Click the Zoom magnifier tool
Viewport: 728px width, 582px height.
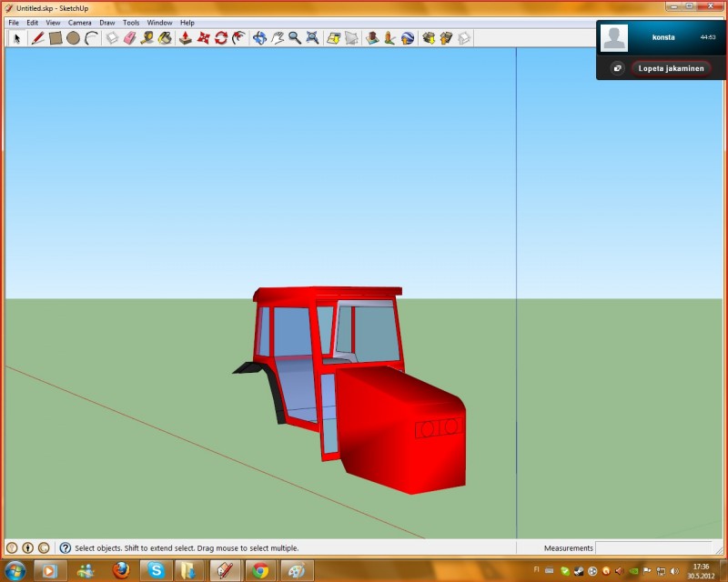click(295, 38)
